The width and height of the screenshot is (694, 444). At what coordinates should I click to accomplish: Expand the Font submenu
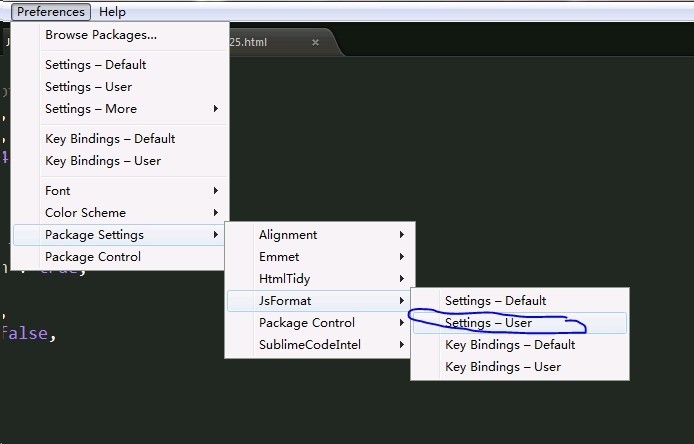[120, 191]
